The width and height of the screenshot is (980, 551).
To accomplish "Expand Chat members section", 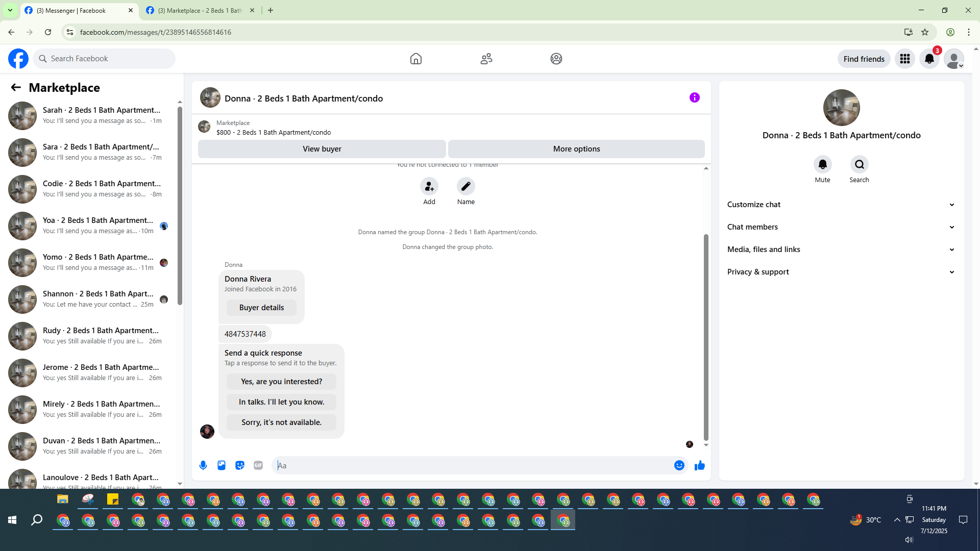I will pyautogui.click(x=841, y=227).
